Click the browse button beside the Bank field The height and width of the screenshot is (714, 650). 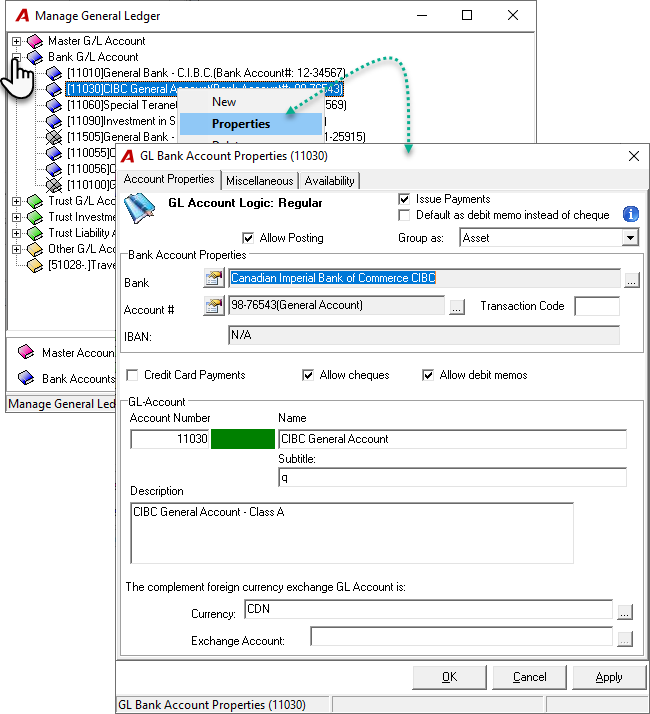click(631, 280)
